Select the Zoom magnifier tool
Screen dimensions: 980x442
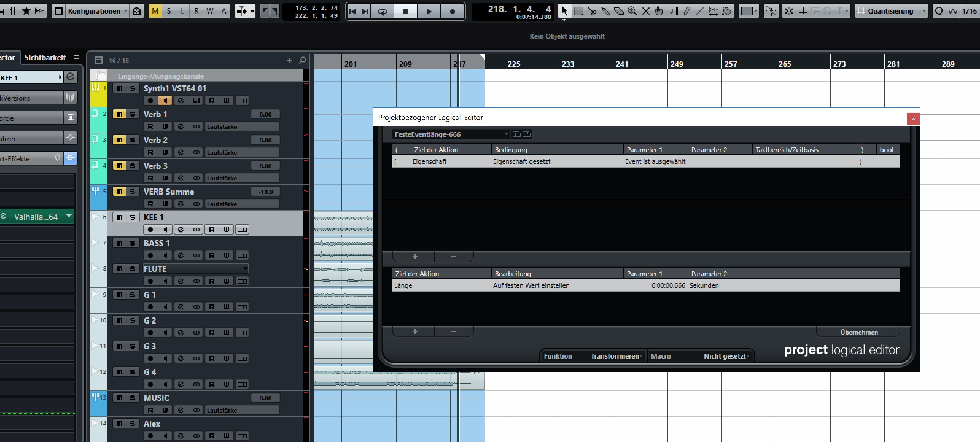(632, 11)
